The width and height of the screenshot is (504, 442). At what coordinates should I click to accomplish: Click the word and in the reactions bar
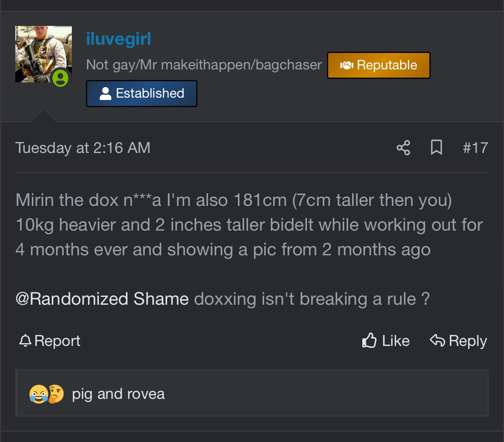tap(110, 394)
